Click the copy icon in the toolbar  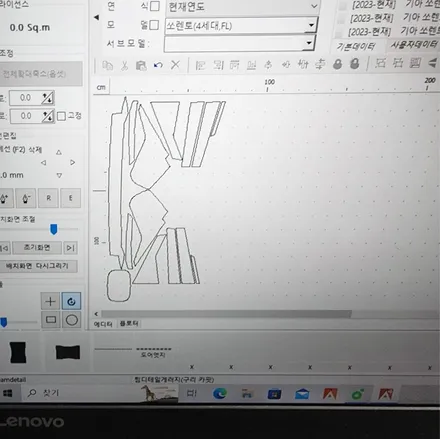tap(107, 65)
